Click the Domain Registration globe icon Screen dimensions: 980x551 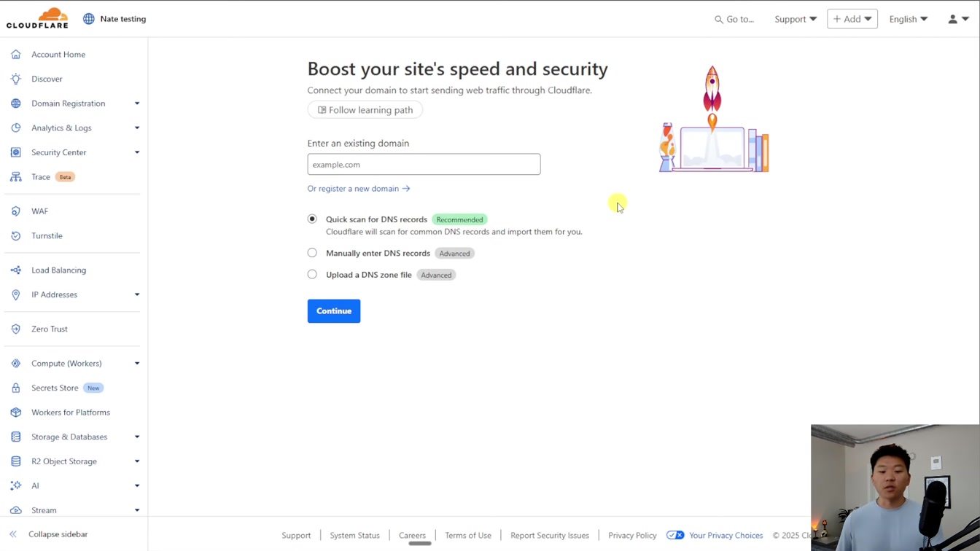[15, 103]
